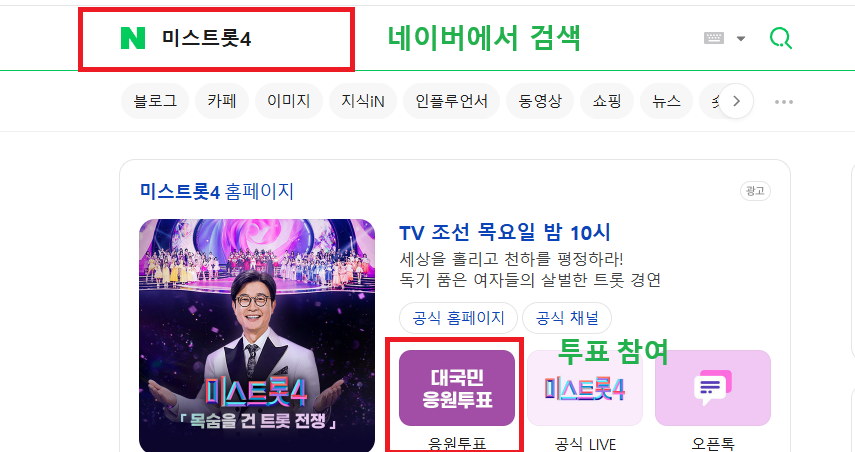Open the 대국민 응원투표 purple icon
This screenshot has height=452, width=855.
coord(457,388)
